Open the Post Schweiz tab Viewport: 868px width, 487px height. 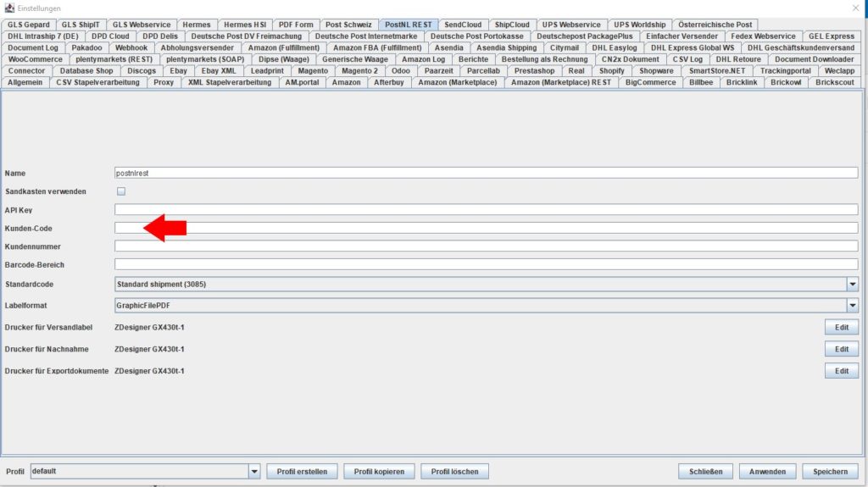(348, 25)
